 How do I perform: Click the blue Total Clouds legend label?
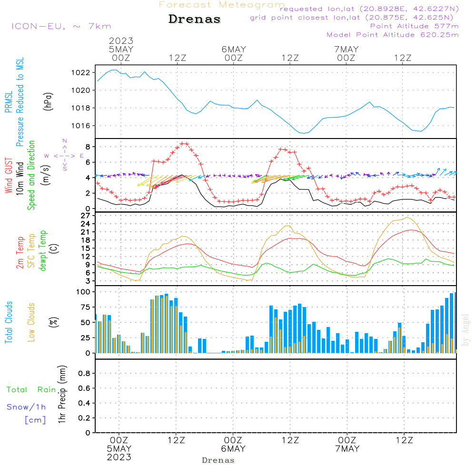9,322
